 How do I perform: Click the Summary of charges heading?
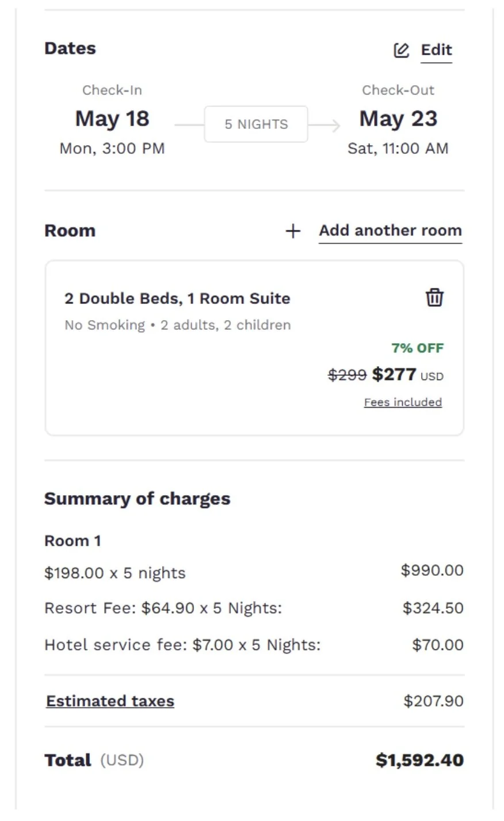[137, 499]
